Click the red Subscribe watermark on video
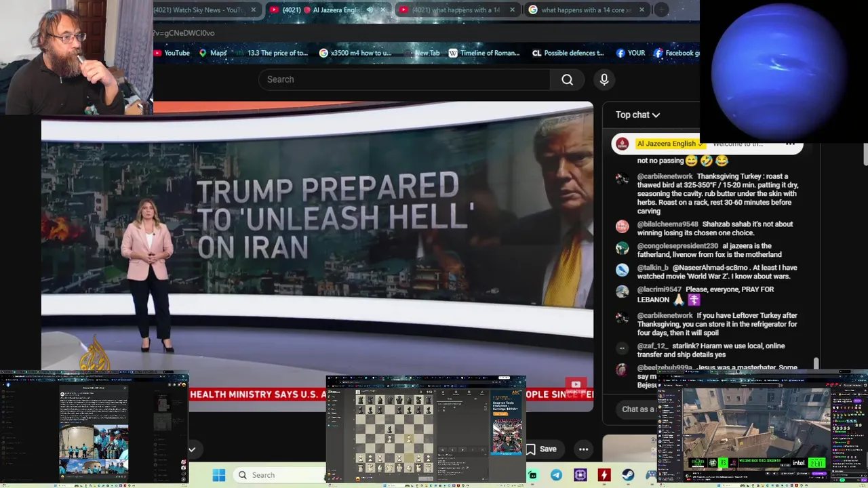 click(576, 386)
